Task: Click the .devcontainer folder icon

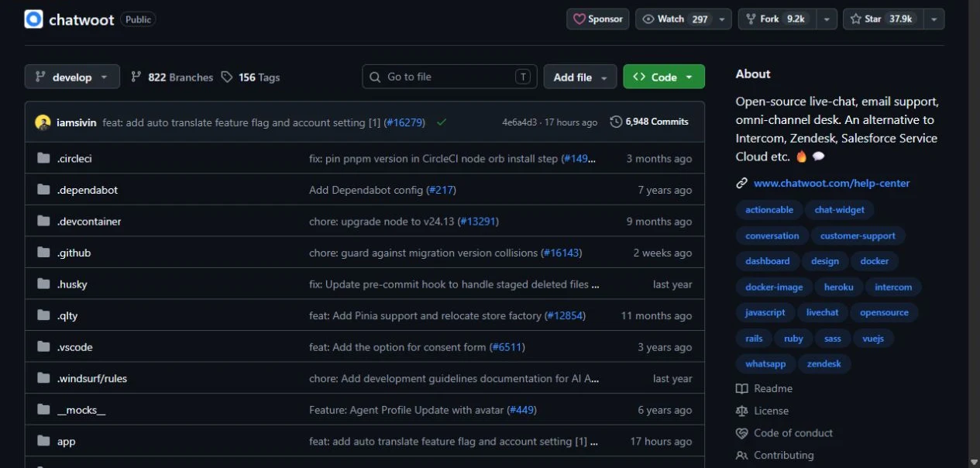Action: coord(43,221)
